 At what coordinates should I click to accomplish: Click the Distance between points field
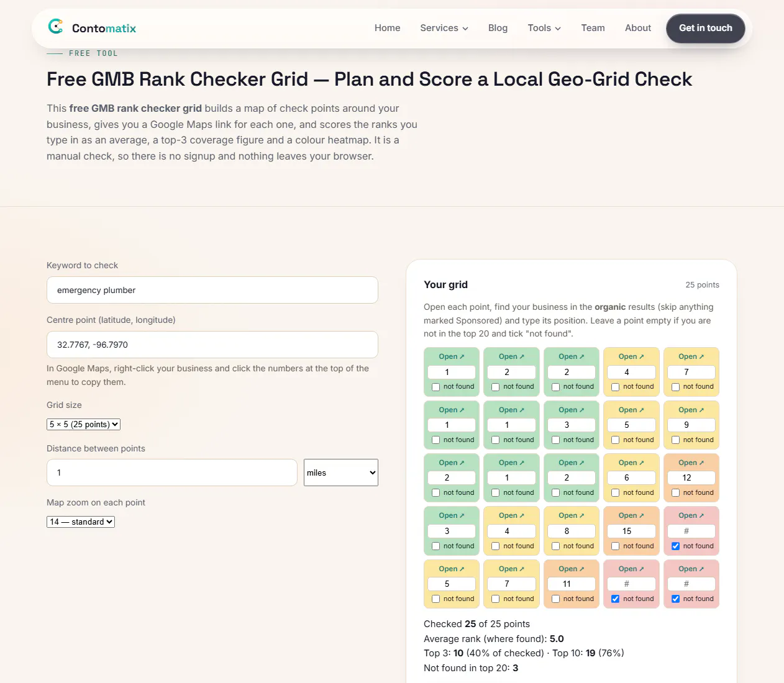click(172, 473)
